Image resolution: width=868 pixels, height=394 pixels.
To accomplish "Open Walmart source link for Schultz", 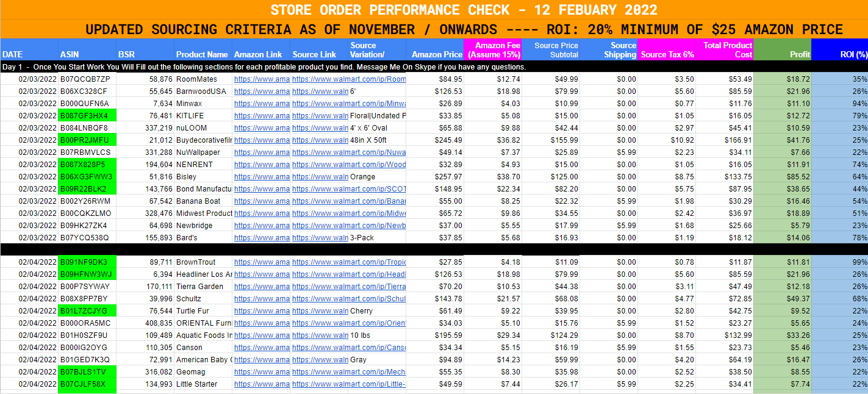I will pyautogui.click(x=349, y=298).
